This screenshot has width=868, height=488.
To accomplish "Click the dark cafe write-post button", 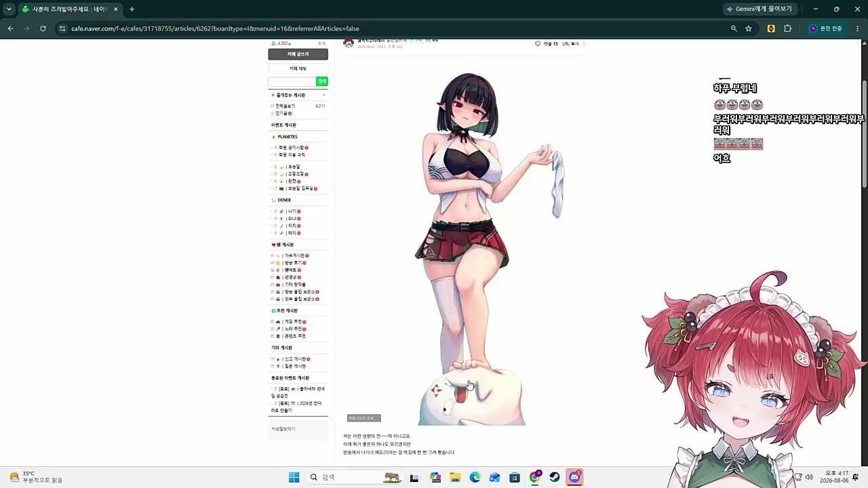I will click(x=298, y=54).
